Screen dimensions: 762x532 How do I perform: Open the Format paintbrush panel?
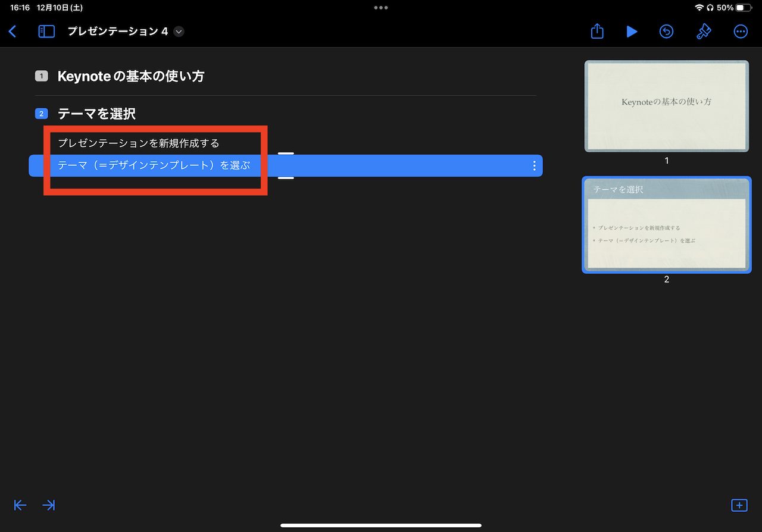tap(704, 32)
